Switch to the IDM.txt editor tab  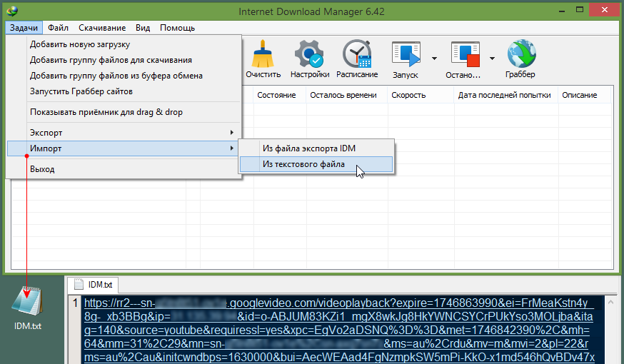coord(95,285)
